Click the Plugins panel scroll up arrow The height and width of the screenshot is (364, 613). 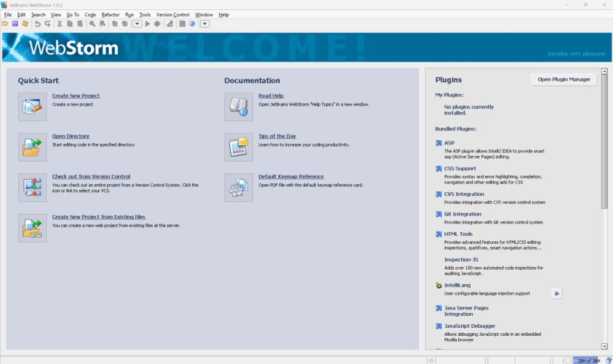604,72
